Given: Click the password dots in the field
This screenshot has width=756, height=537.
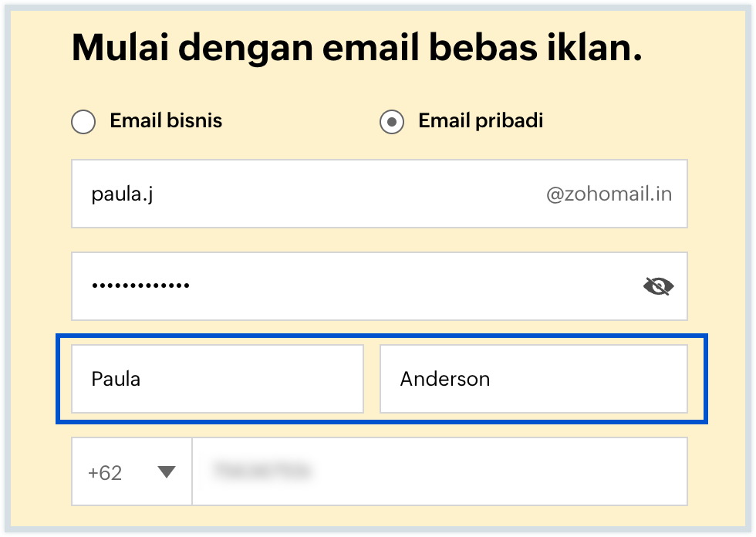Looking at the screenshot, I should pos(140,286).
